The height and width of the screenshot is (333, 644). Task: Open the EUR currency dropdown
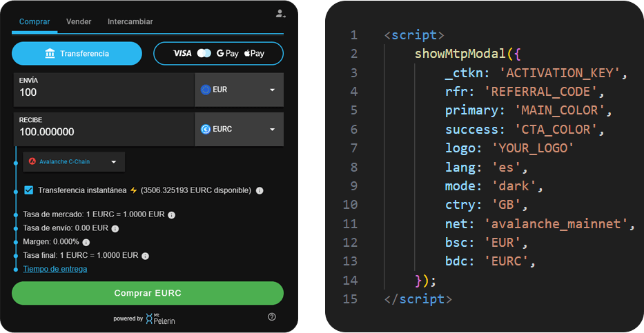(239, 90)
